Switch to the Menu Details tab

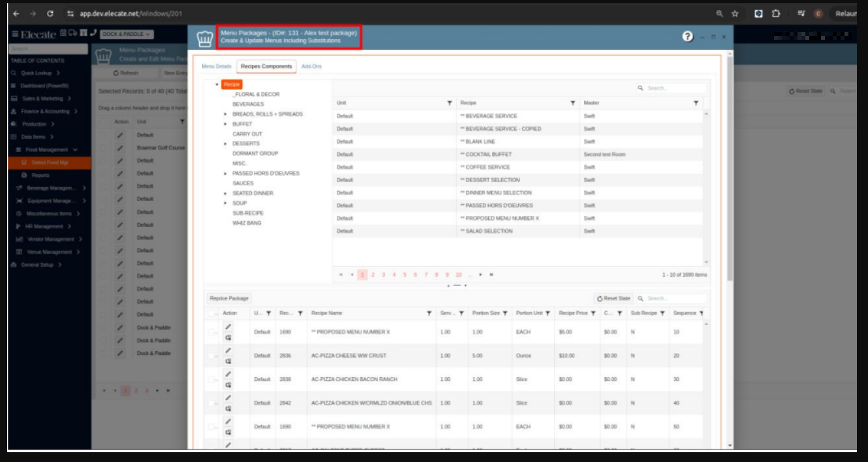216,67
